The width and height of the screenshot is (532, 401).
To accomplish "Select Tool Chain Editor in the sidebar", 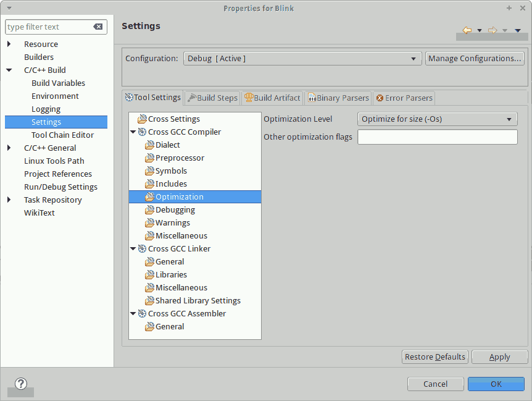I will (x=62, y=135).
